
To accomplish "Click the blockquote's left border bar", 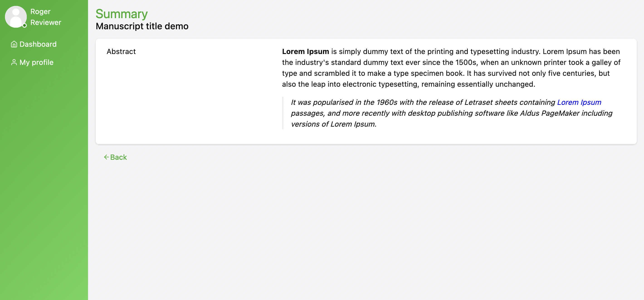I will point(283,113).
